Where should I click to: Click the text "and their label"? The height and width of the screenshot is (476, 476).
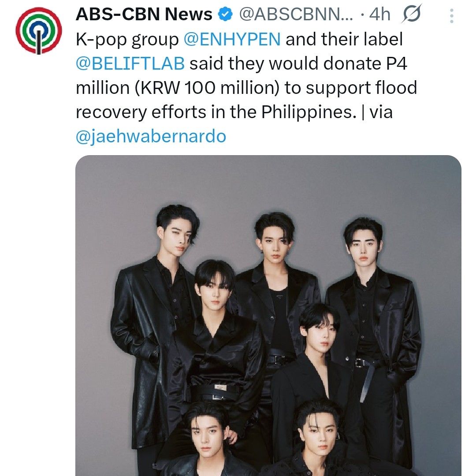coord(344,39)
